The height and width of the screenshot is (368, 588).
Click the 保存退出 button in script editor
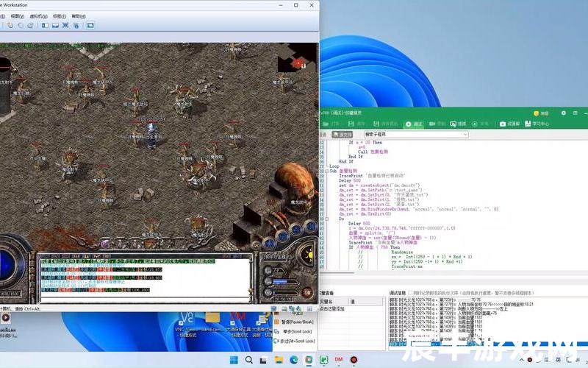pos(385,124)
